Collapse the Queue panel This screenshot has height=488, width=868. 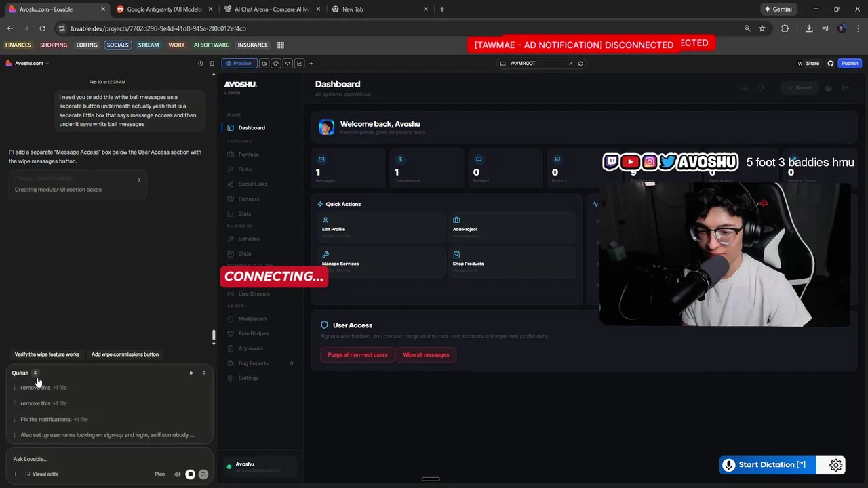pyautogui.click(x=203, y=373)
